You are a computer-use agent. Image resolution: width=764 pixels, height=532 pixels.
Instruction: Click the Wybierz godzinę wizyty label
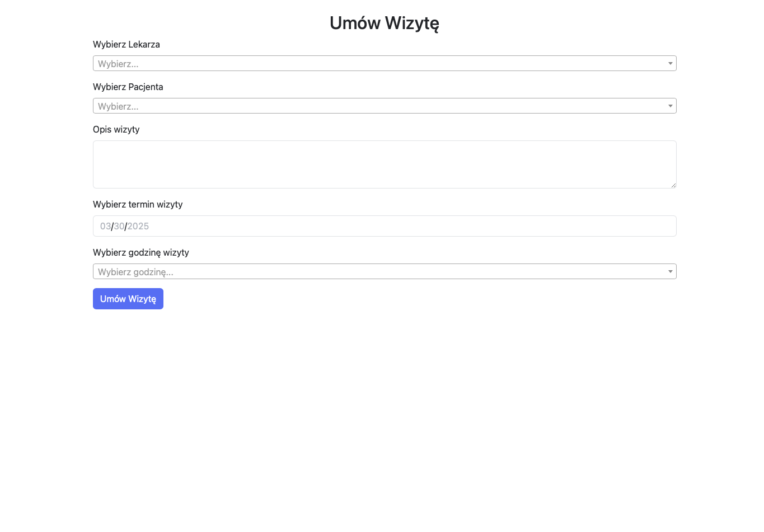(141, 252)
